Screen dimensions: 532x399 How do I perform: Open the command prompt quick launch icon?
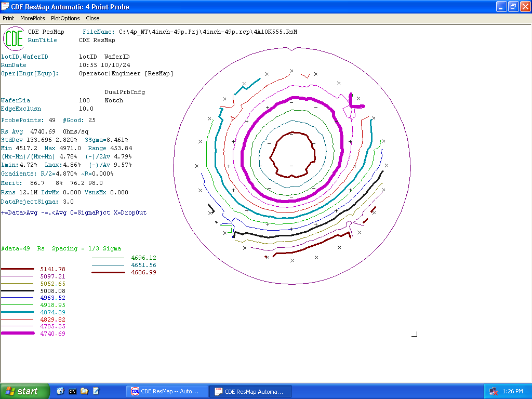click(x=73, y=391)
